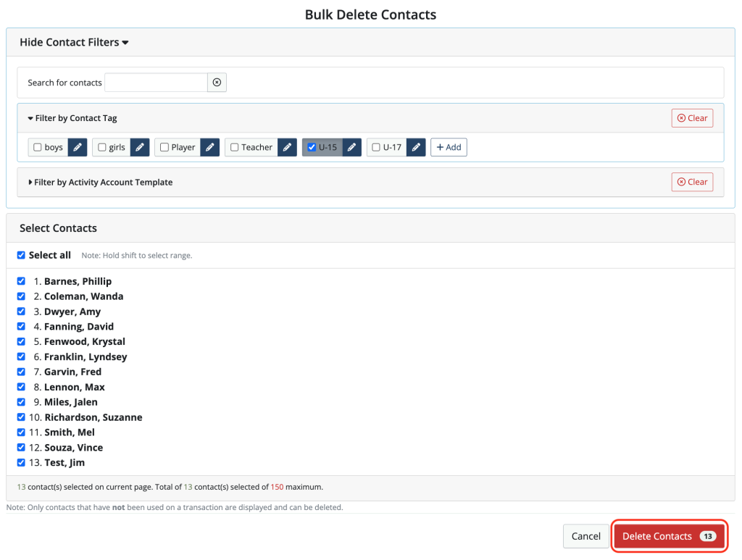Collapse the Hide Contact Filters section
The image size is (742, 560).
point(73,42)
